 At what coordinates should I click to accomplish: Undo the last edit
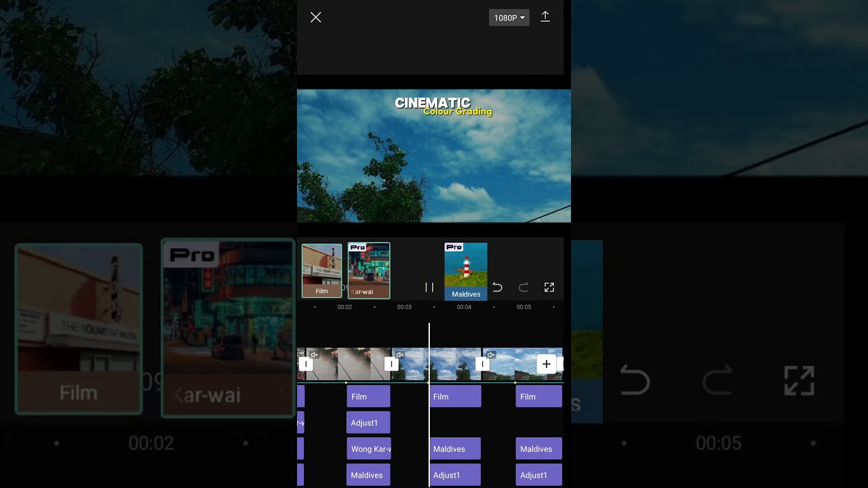pos(497,287)
